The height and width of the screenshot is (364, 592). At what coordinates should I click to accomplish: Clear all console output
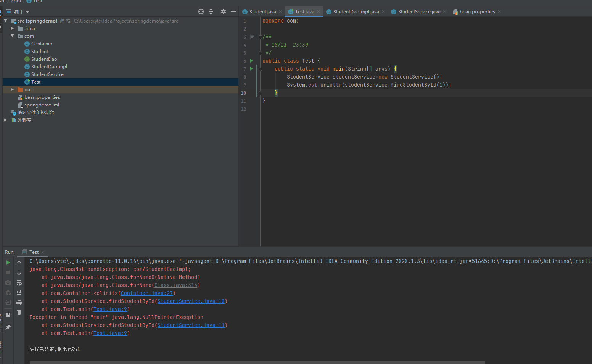point(19,312)
